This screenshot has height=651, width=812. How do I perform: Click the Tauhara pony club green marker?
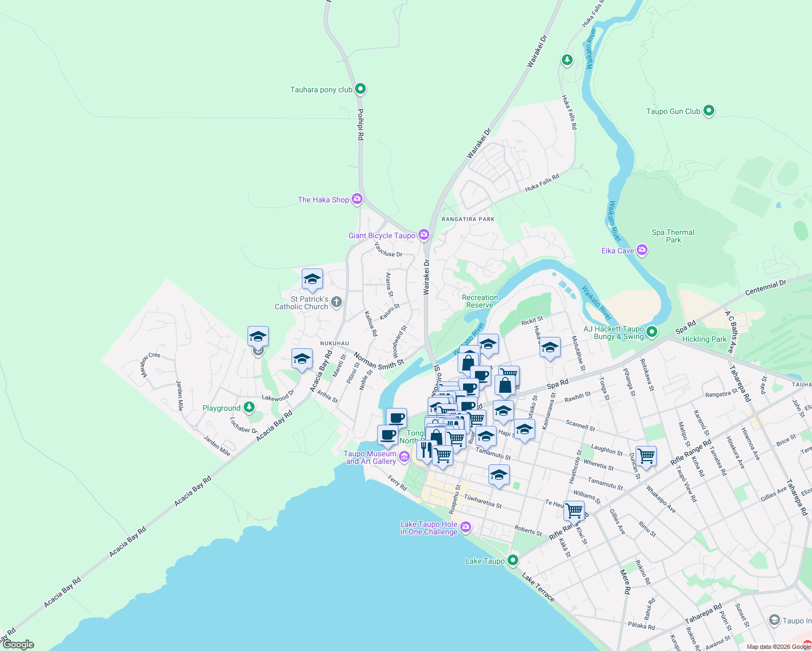pos(360,89)
